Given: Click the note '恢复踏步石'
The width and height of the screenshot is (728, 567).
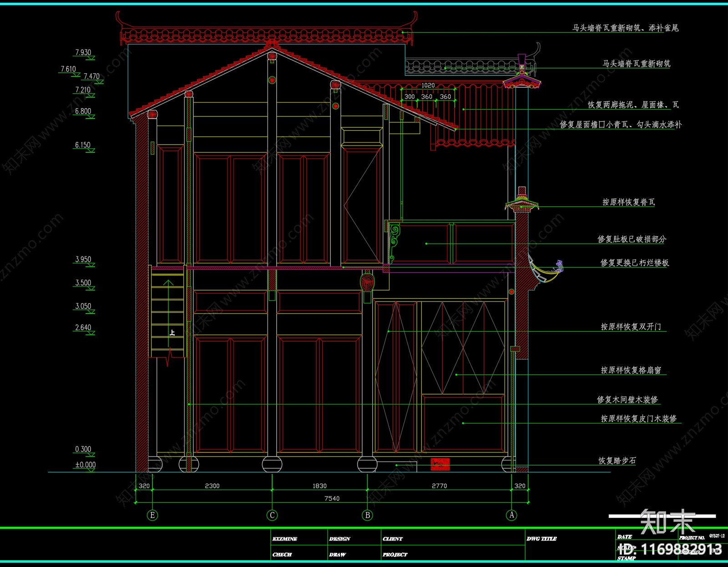Looking at the screenshot, I should click(x=617, y=461).
